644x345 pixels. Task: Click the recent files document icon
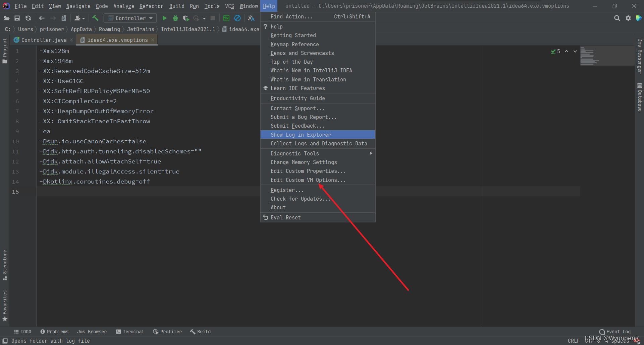click(x=64, y=18)
